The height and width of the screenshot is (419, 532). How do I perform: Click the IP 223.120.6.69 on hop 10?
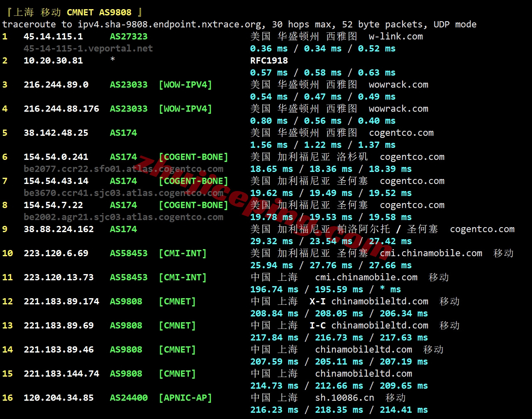click(x=56, y=253)
